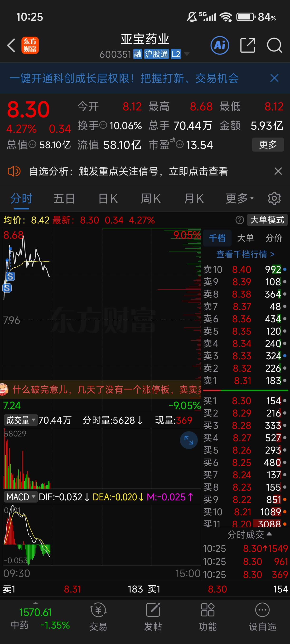The width and height of the screenshot is (290, 644).
Task: Switch to the 分时 tab
Action: (22, 199)
